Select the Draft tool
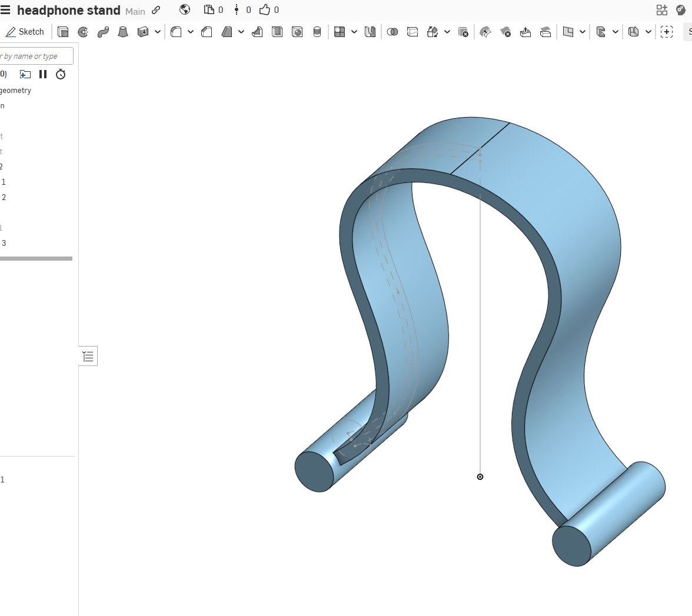Screen dimensions: 692x616 (227, 32)
